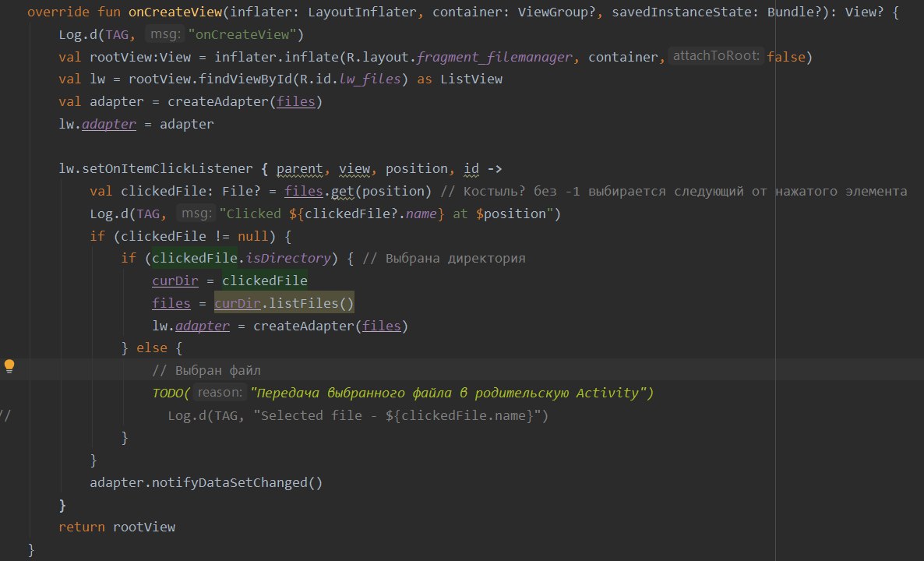This screenshot has height=561, width=924.
Task: Click the 'id' lambda parameter before the arrow
Action: [x=471, y=169]
